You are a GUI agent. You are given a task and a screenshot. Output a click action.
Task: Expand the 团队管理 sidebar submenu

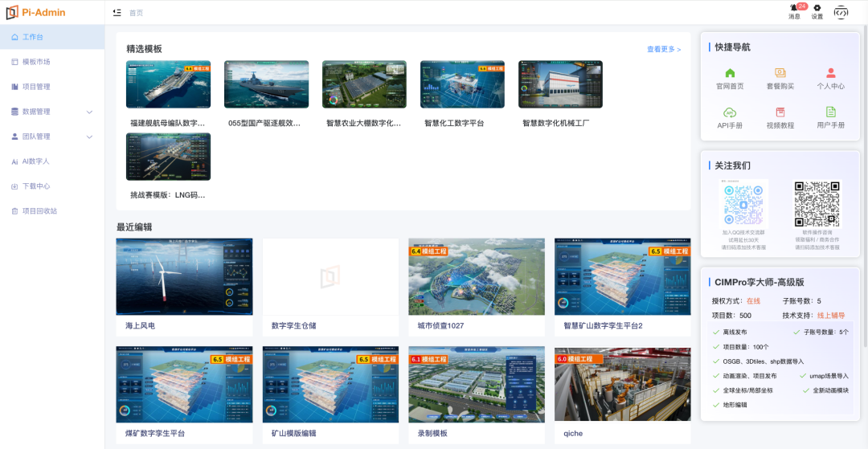(x=52, y=137)
